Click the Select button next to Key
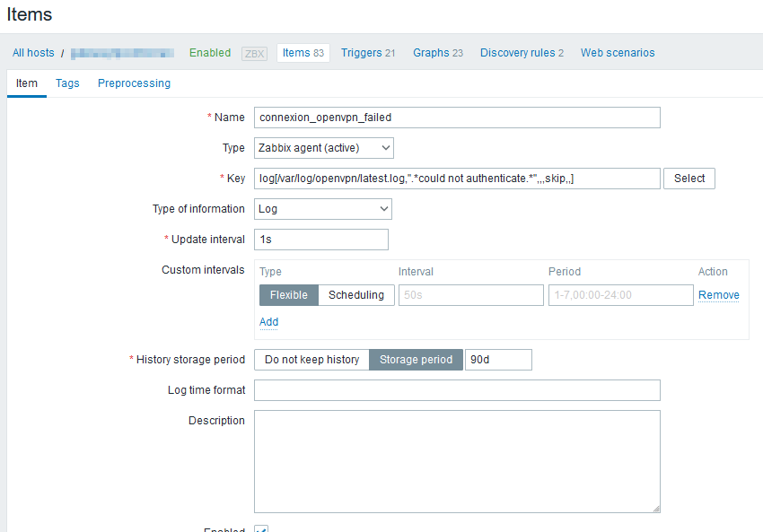Screen dimensions: 763x532 click(x=689, y=179)
